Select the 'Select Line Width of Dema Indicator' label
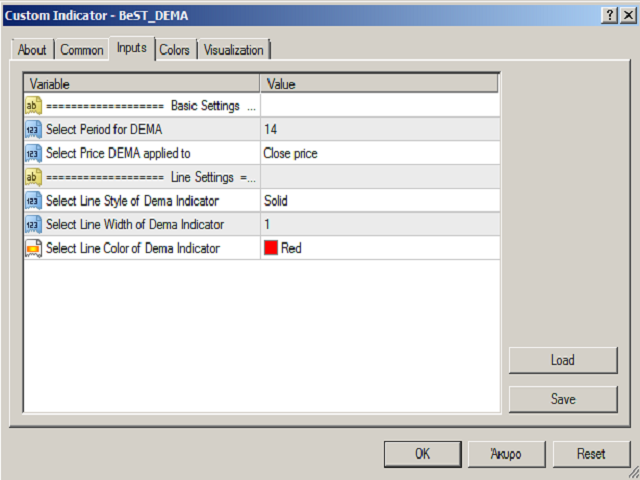 (135, 224)
